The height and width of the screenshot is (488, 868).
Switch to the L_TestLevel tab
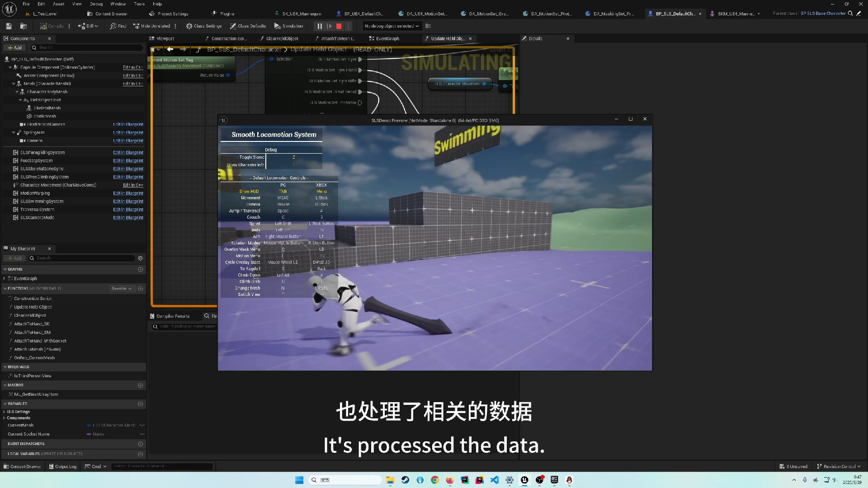click(45, 14)
